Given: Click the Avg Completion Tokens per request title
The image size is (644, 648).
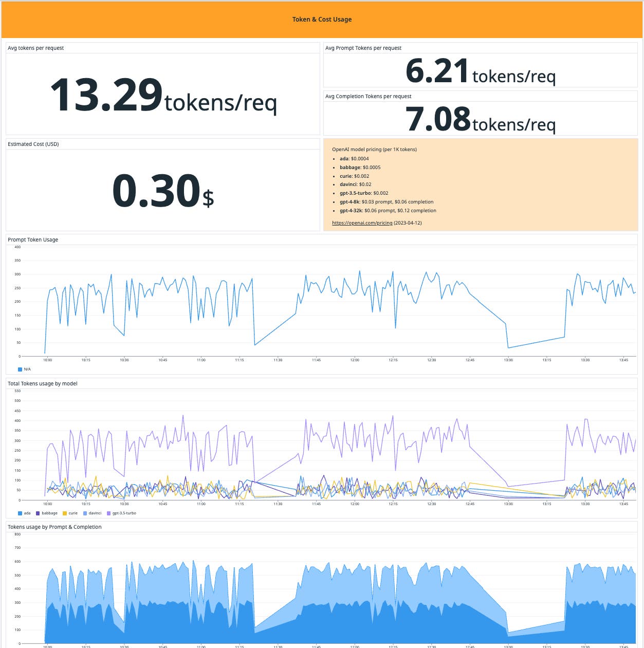Looking at the screenshot, I should pos(367,96).
